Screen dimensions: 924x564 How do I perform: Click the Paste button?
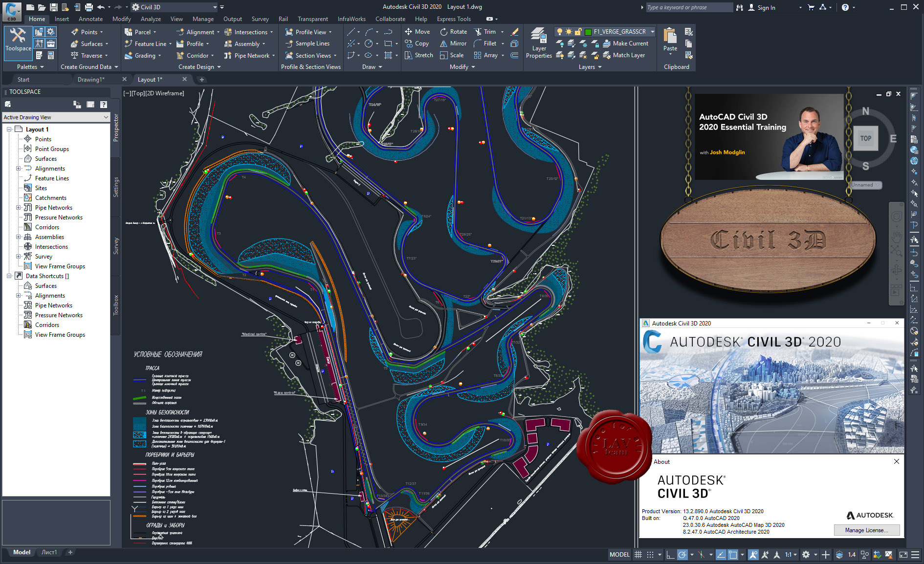[x=670, y=40]
